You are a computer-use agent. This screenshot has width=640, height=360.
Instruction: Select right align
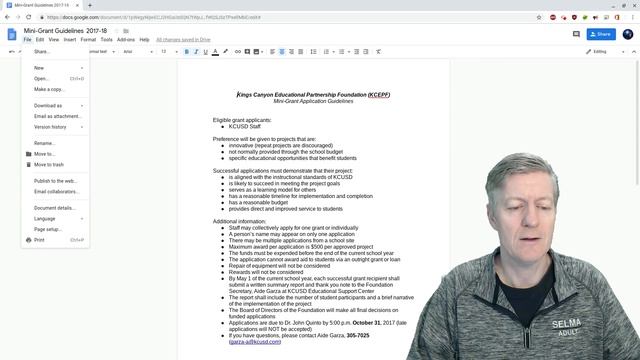291,52
